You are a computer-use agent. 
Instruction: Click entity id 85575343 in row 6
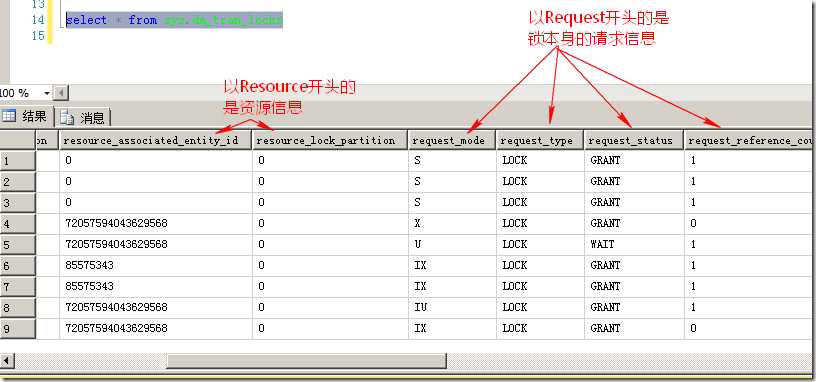(x=156, y=265)
